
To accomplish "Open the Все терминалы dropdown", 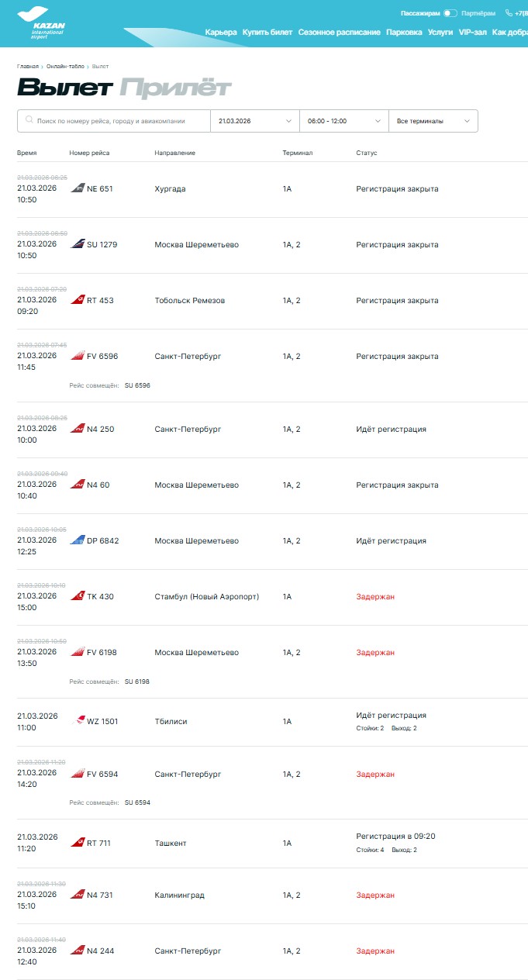I will click(433, 121).
